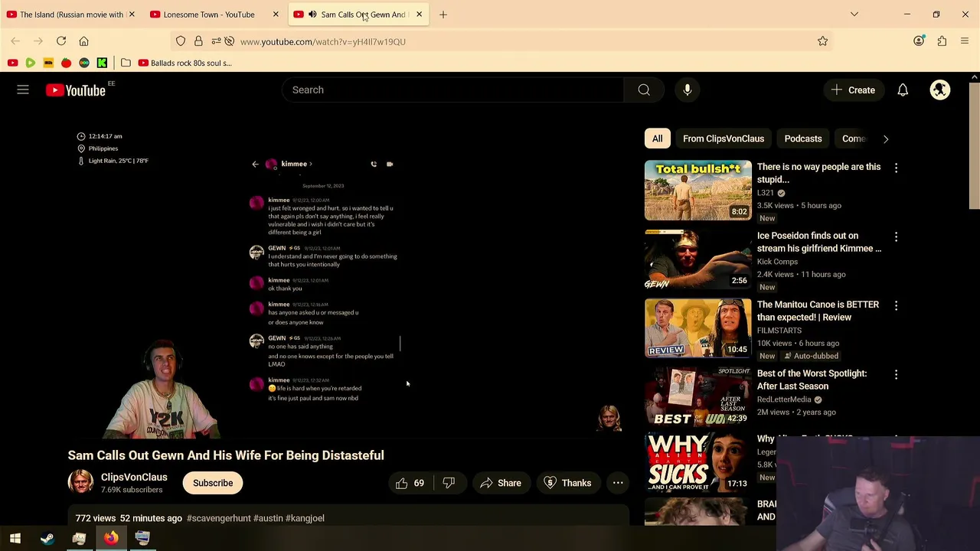Open the green K bookmark icon
Image resolution: width=980 pixels, height=551 pixels.
point(102,63)
